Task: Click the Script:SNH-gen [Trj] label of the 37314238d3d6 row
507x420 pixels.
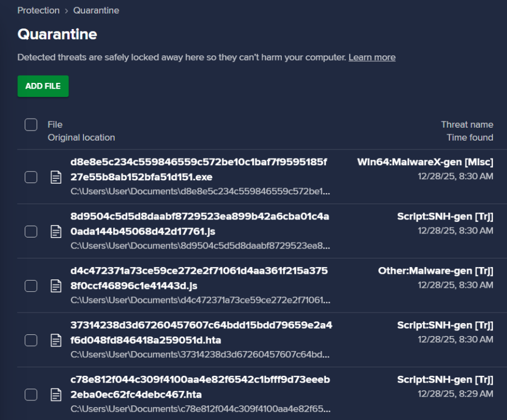Action: [445, 325]
